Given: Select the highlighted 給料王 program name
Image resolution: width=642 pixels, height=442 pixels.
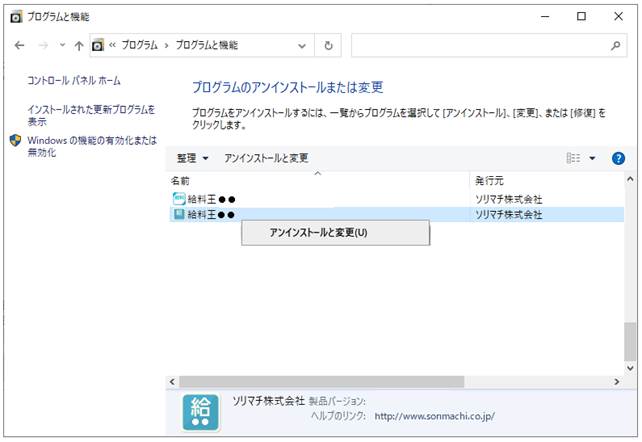Looking at the screenshot, I should pos(211,214).
